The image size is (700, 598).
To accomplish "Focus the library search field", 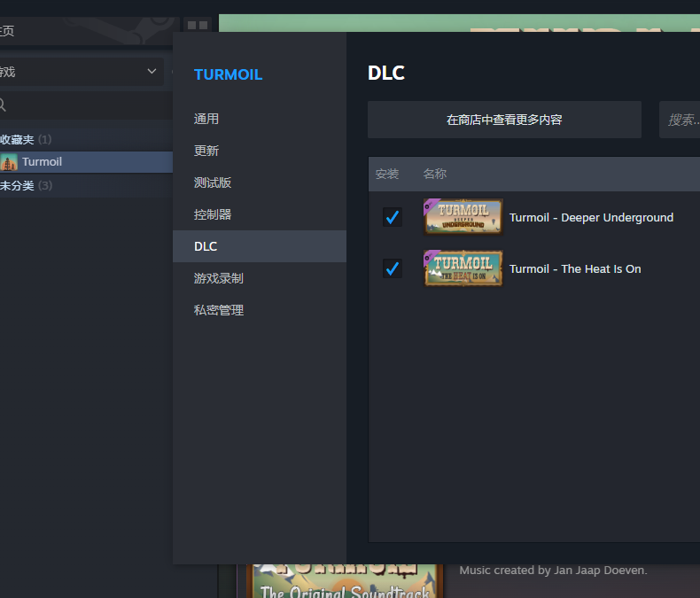I will point(86,105).
